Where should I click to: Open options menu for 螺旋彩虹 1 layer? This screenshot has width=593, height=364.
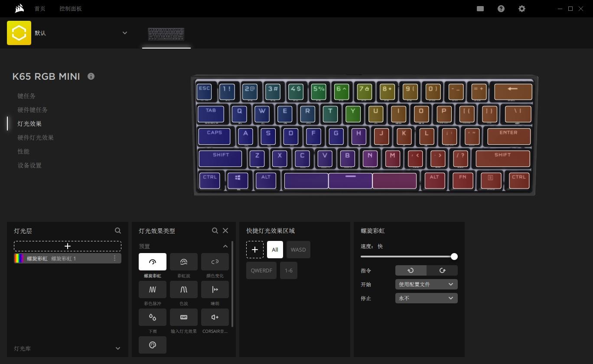click(115, 258)
